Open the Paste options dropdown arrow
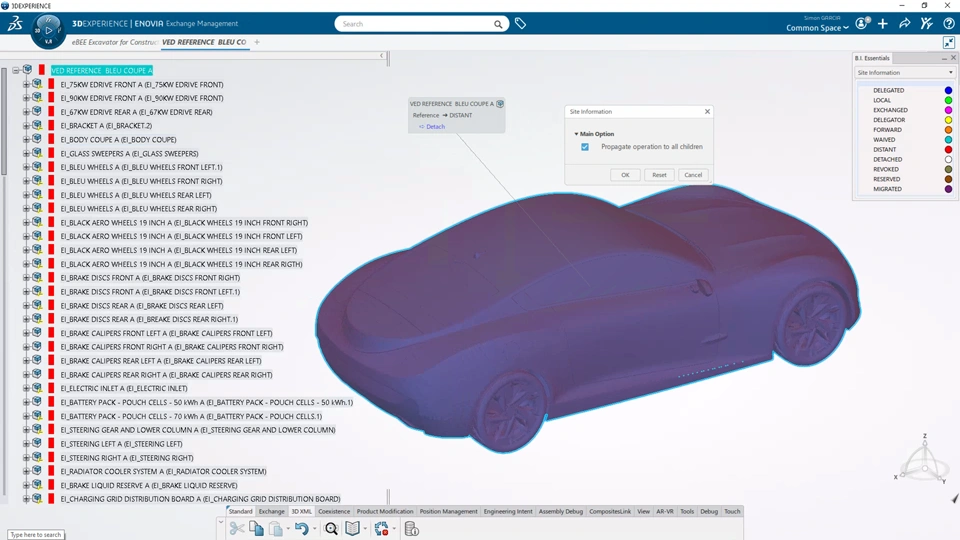Screen dimensions: 960x540 click(288, 529)
